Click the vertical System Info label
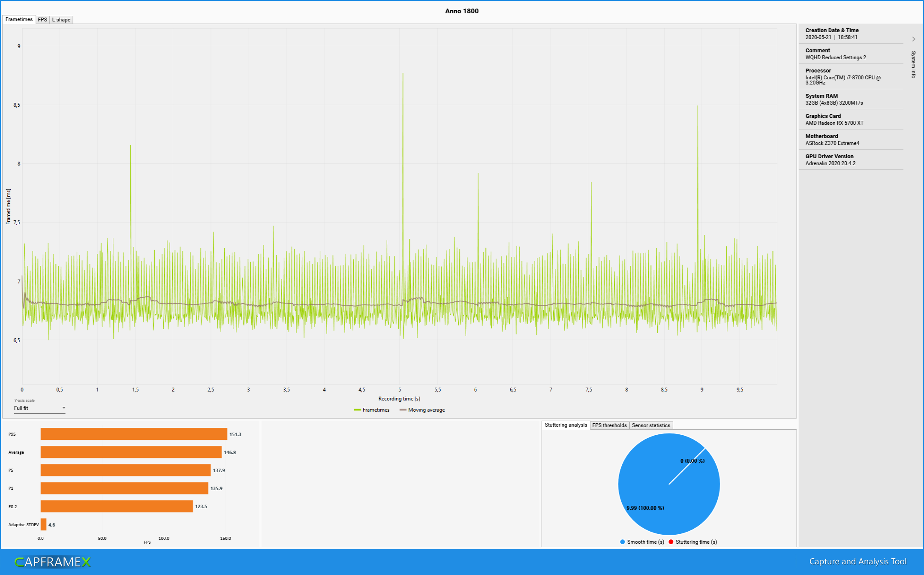Image resolution: width=924 pixels, height=575 pixels. (x=913, y=65)
